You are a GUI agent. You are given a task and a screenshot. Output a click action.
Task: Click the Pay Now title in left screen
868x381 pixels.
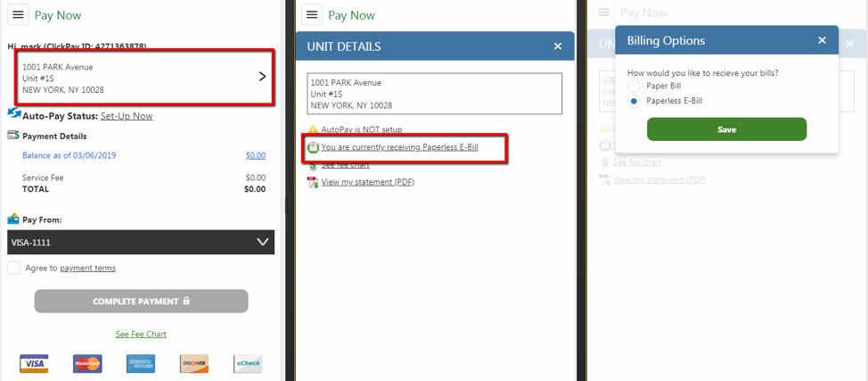tap(58, 15)
